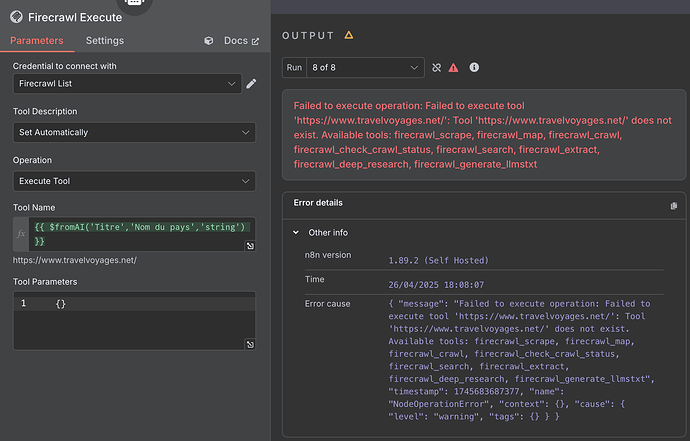Click the robot icon above the title
690x441 pixels.
click(x=134, y=4)
